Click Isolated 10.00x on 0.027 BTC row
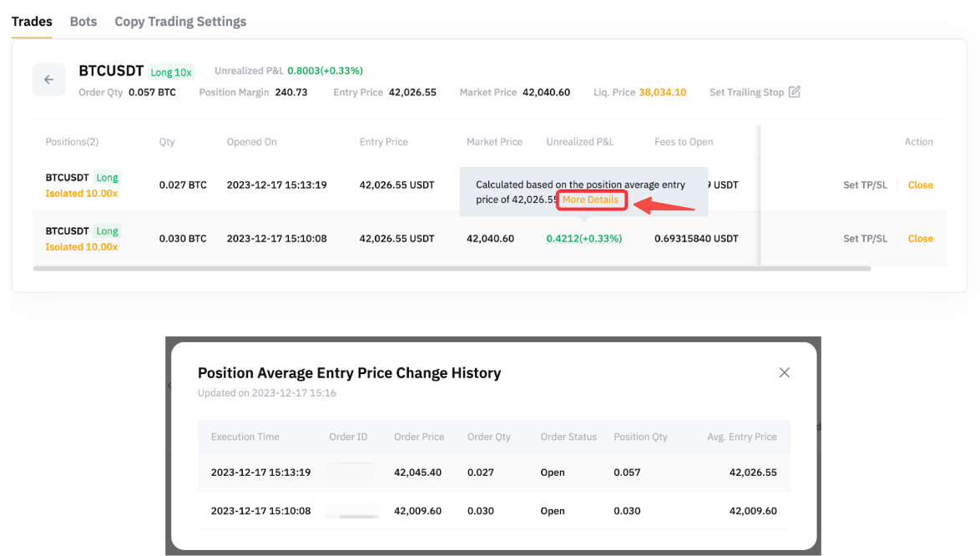 pos(81,194)
